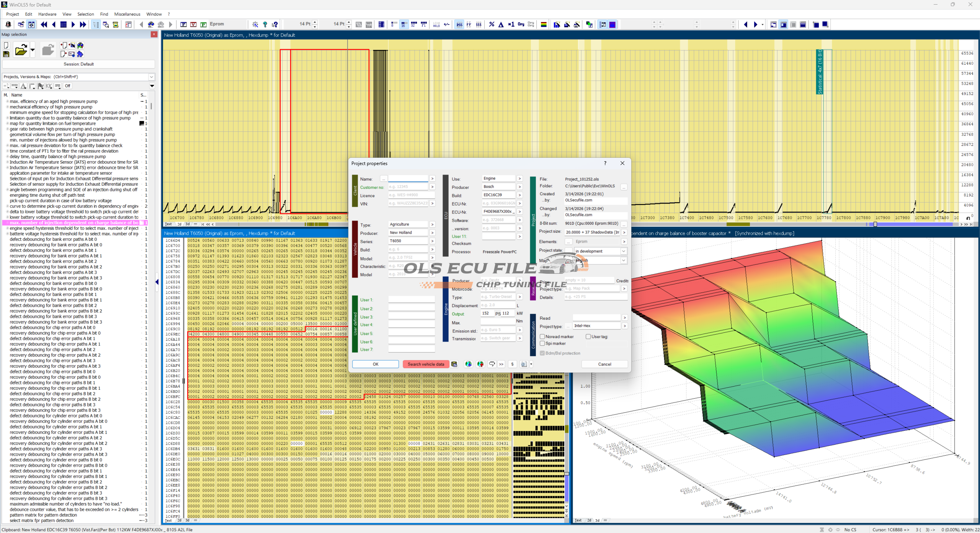Viewport: 980px width, 533px height.
Task: Tick the User tag checkbox
Action: 588,337
